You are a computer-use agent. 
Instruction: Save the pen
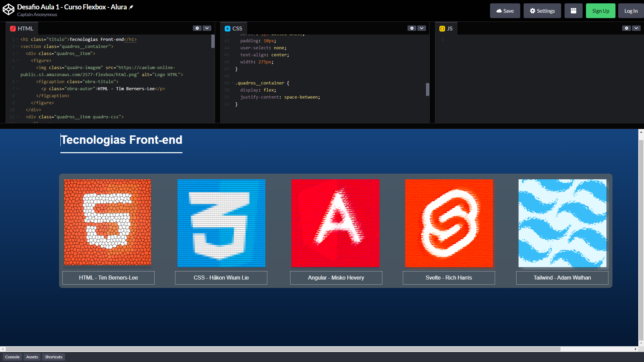pyautogui.click(x=505, y=11)
